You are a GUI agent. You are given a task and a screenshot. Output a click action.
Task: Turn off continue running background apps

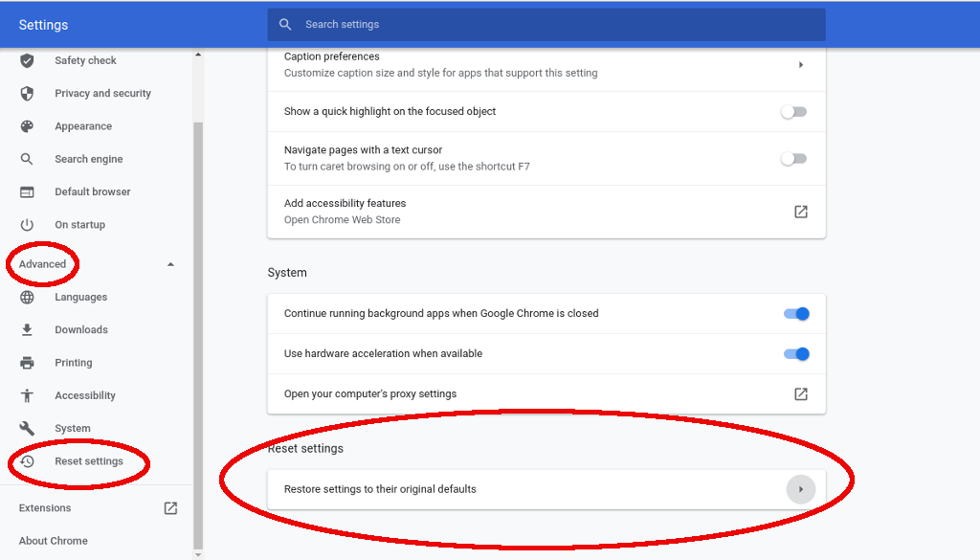(796, 314)
